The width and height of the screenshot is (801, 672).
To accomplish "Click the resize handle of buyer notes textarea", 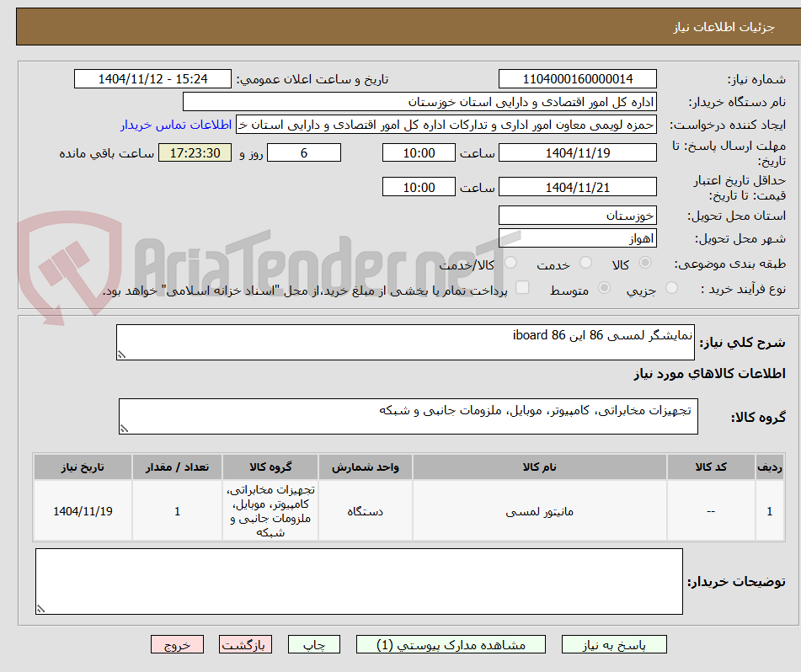I will pos(40,609).
